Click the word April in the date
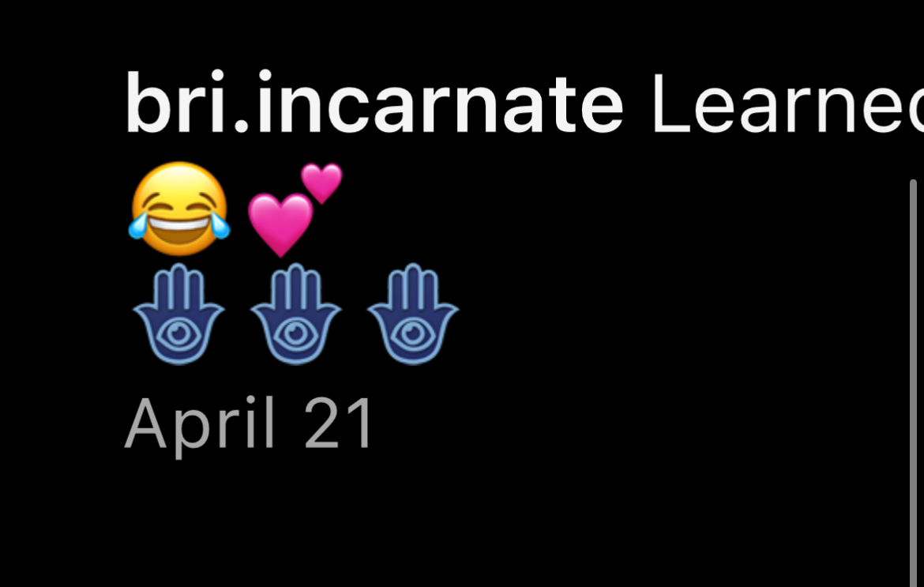Screen dimensions: 924x587 coord(201,424)
